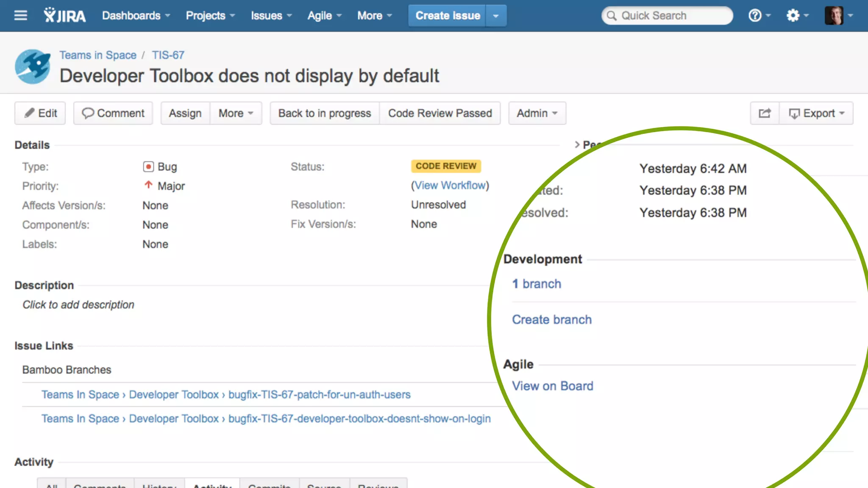Open the Export dropdown

pos(816,113)
